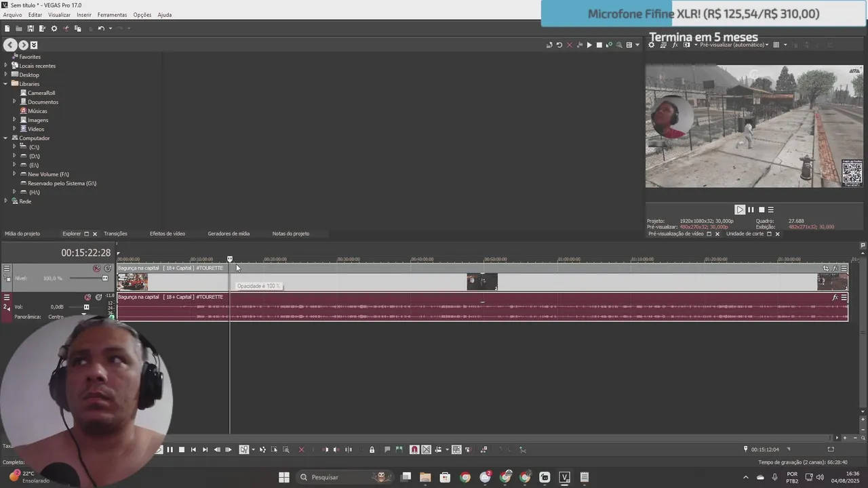Click the Cut scissors icon in toolbar
Viewport: 868px width, 488px height.
pos(66,28)
